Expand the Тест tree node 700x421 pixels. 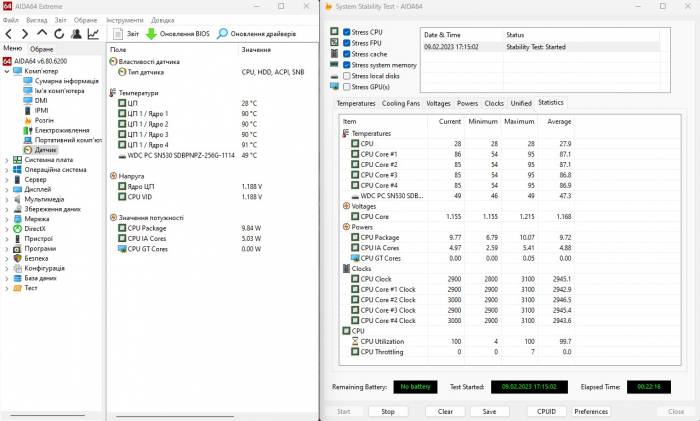click(7, 288)
